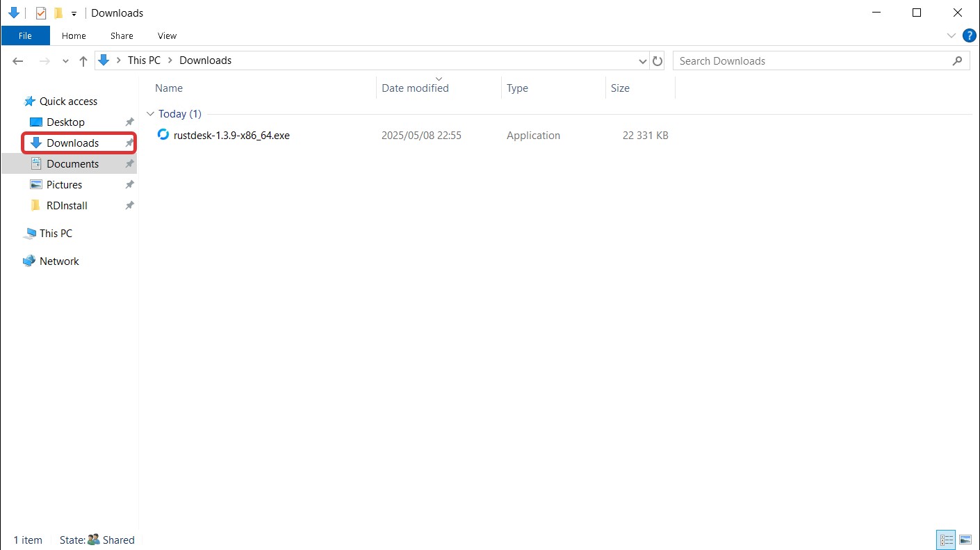Toggle sort order with Date modified column arrow
This screenshot has width=980, height=550.
tap(439, 79)
